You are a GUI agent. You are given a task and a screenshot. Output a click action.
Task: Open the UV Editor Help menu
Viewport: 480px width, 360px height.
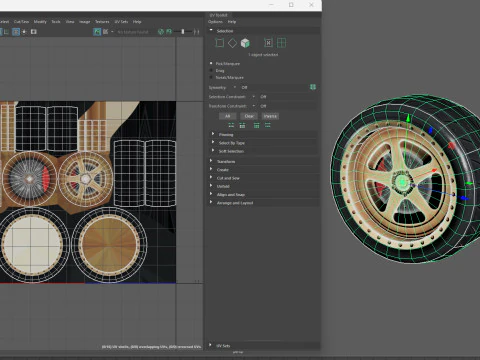pos(137,22)
